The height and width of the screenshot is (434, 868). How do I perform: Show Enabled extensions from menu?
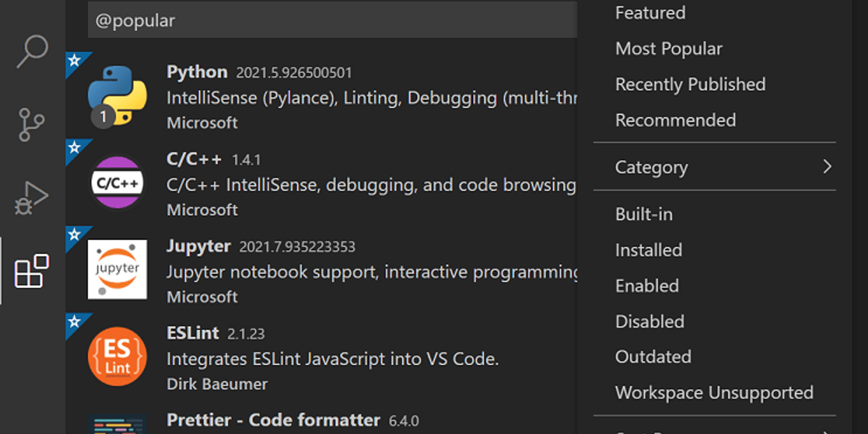(x=647, y=285)
